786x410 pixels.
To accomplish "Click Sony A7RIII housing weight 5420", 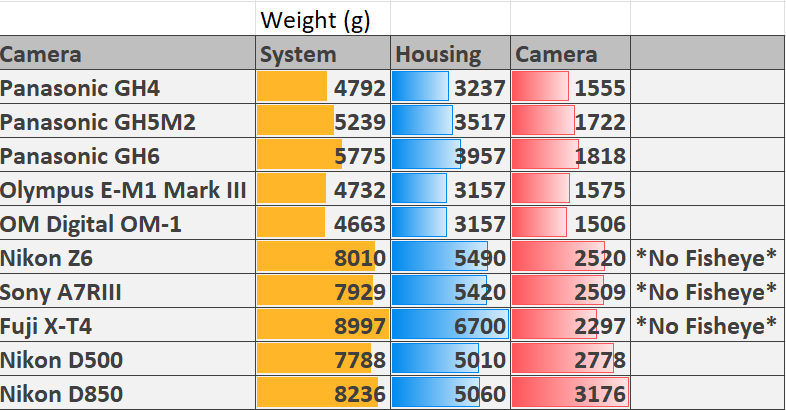I will coord(450,291).
